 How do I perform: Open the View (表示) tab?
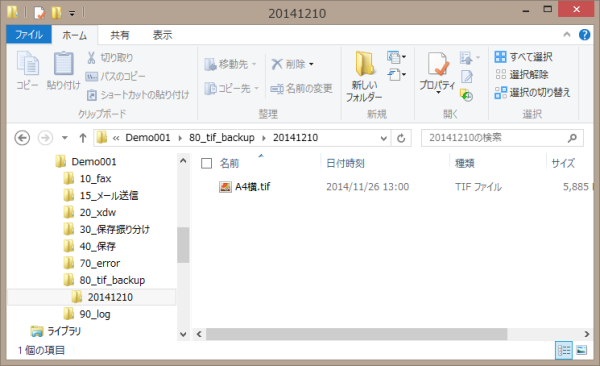coord(162,35)
